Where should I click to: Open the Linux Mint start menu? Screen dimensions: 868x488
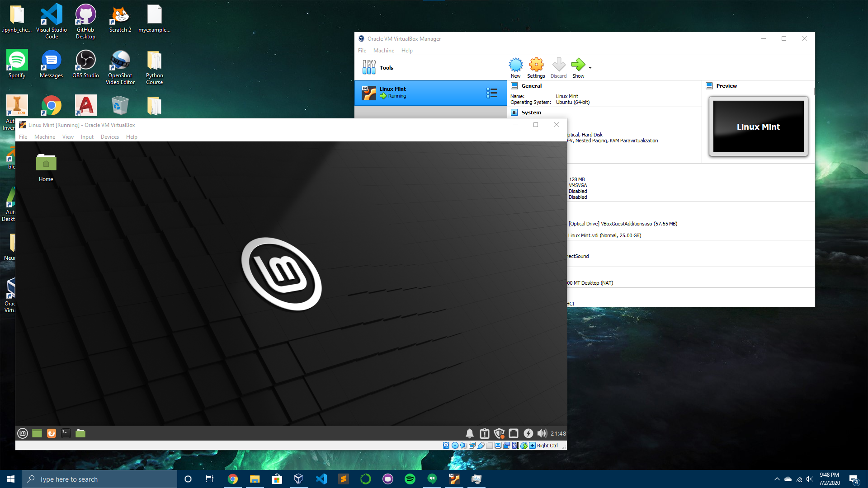pyautogui.click(x=23, y=433)
